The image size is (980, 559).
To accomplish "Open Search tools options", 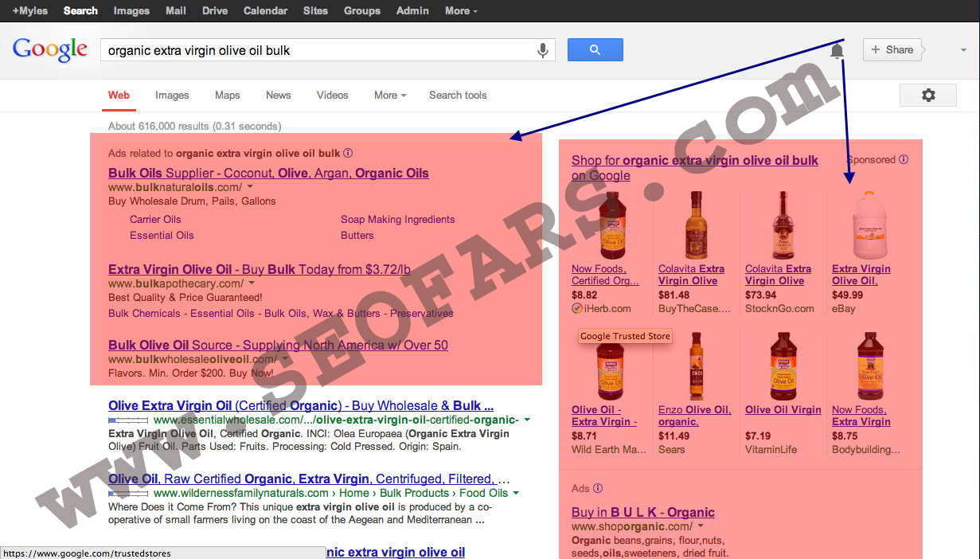I will (458, 95).
